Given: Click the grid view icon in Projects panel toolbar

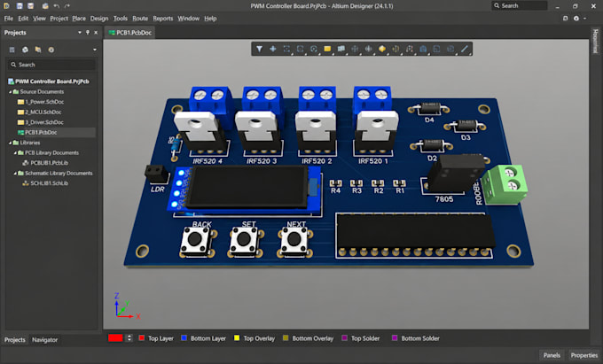Looking at the screenshot, I should click(12, 50).
